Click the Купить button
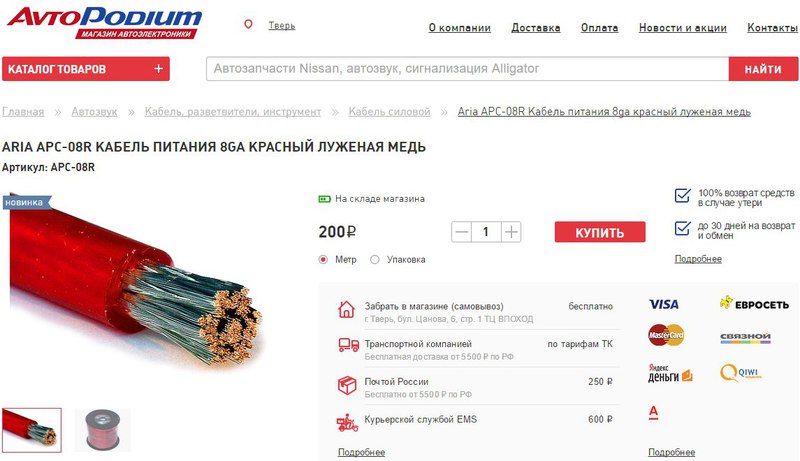800x461 pixels. click(x=600, y=232)
